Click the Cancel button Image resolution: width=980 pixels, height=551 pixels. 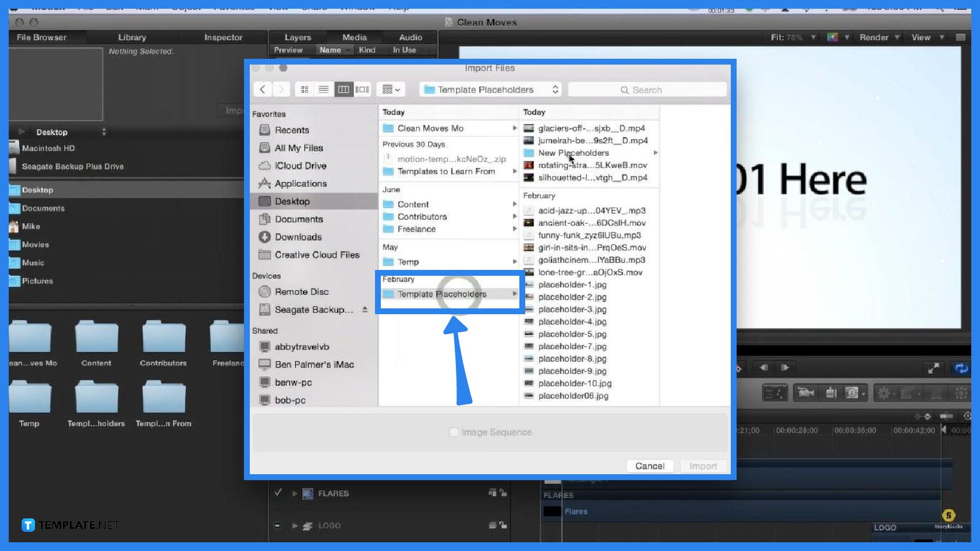(649, 465)
